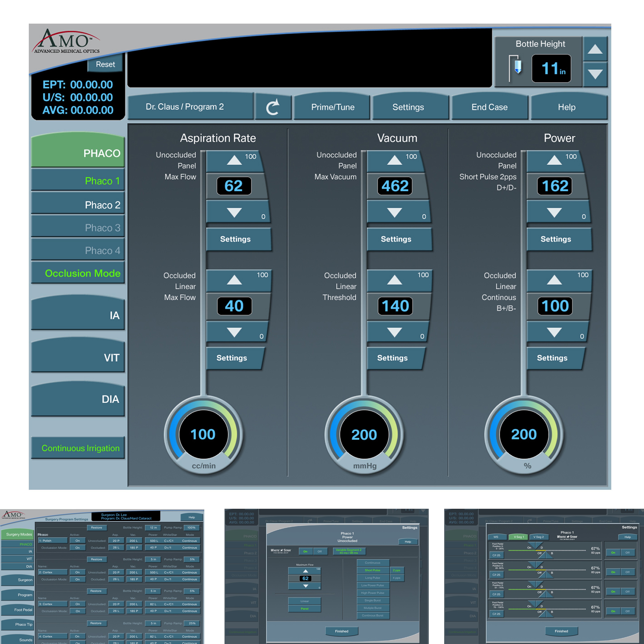The width and height of the screenshot is (644, 644).
Task: Click the Reset timer button
Action: 105,64
